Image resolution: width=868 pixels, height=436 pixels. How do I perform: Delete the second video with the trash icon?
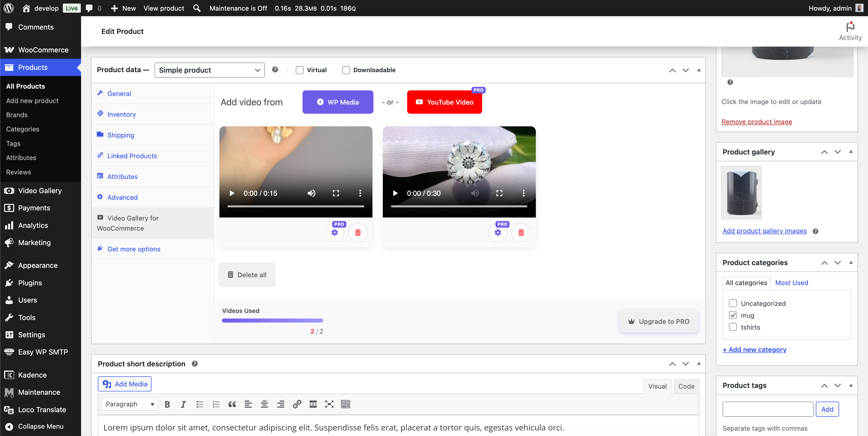pos(521,232)
